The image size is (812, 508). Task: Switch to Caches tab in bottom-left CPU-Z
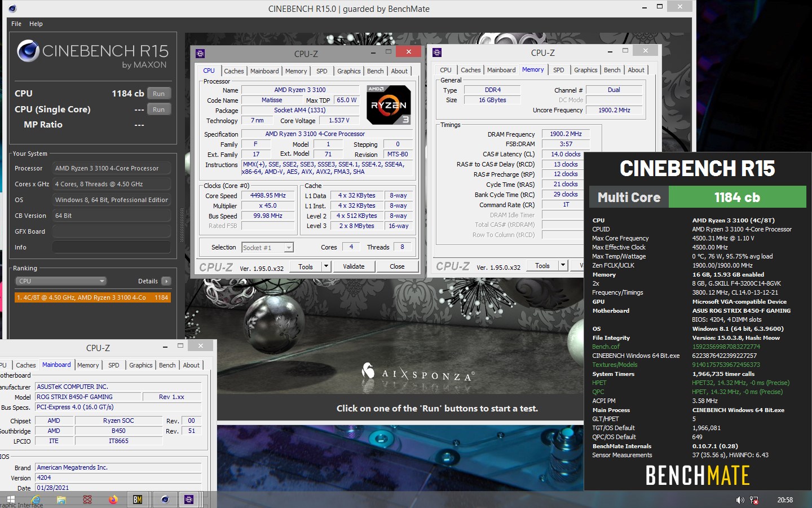26,365
